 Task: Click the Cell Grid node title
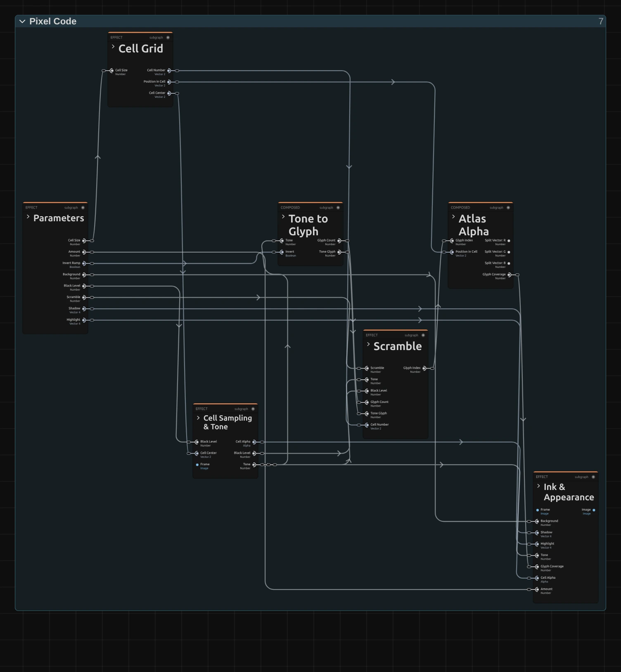[141, 49]
